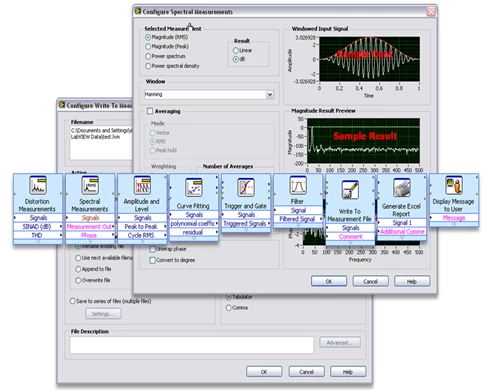Click the Generate Excel Report icon
The height and width of the screenshot is (392, 491).
click(402, 187)
